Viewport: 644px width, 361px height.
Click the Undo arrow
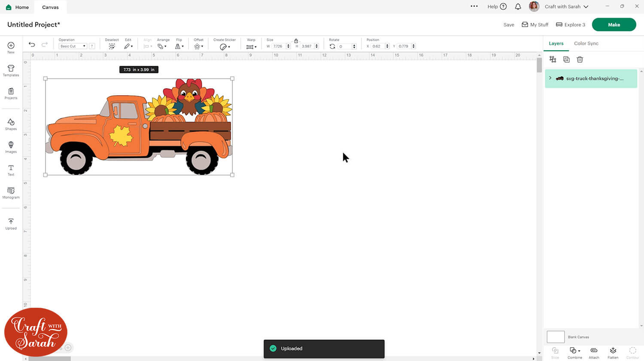[32, 45]
